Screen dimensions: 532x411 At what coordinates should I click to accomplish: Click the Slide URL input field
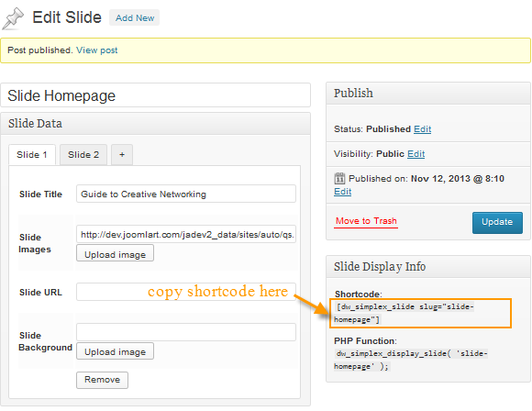(x=186, y=292)
